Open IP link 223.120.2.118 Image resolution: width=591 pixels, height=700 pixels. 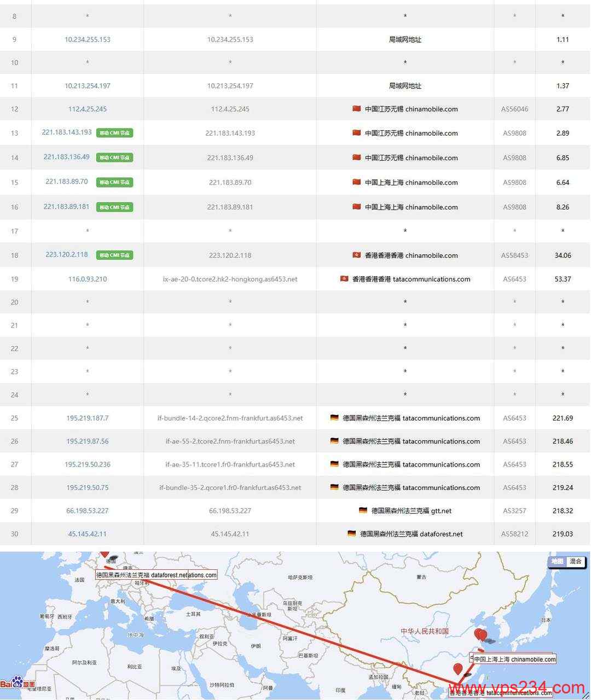(x=67, y=254)
